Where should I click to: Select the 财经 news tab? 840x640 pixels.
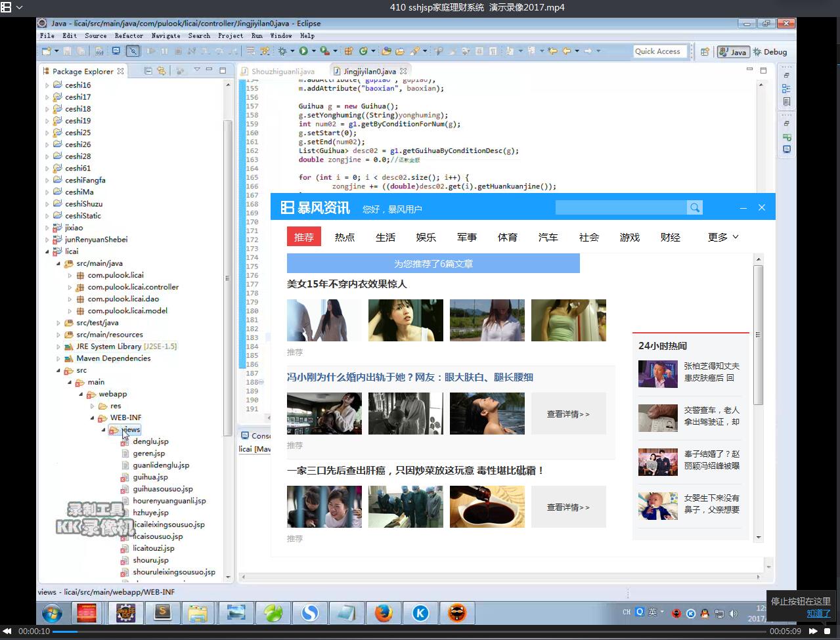coord(671,237)
